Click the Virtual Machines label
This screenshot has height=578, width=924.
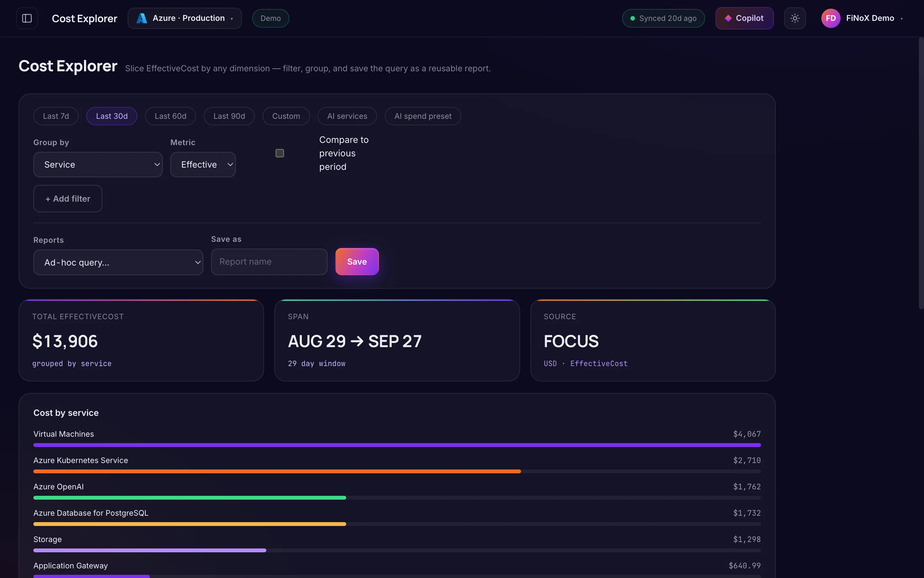[x=64, y=434]
